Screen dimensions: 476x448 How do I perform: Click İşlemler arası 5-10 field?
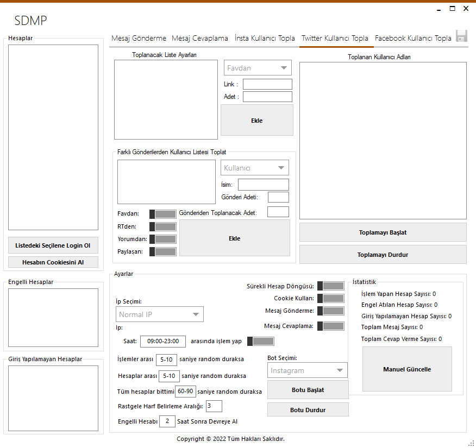point(166,359)
